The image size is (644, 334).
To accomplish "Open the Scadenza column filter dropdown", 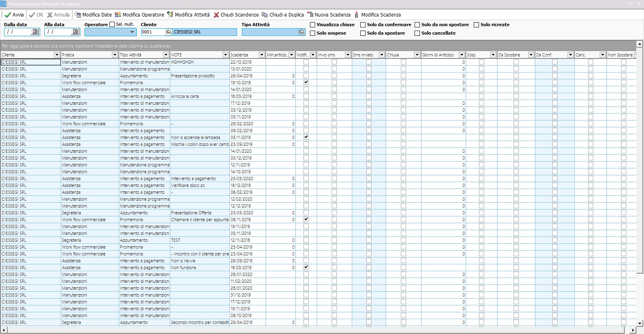I will [x=262, y=55].
